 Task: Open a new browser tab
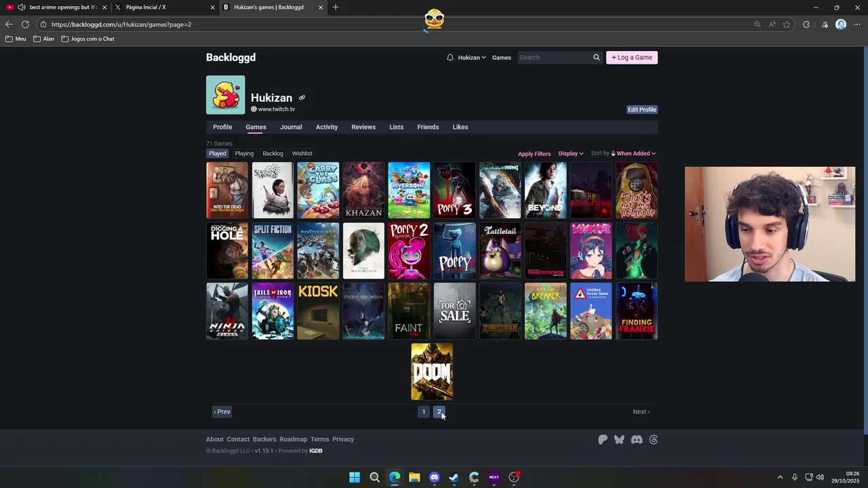click(336, 7)
